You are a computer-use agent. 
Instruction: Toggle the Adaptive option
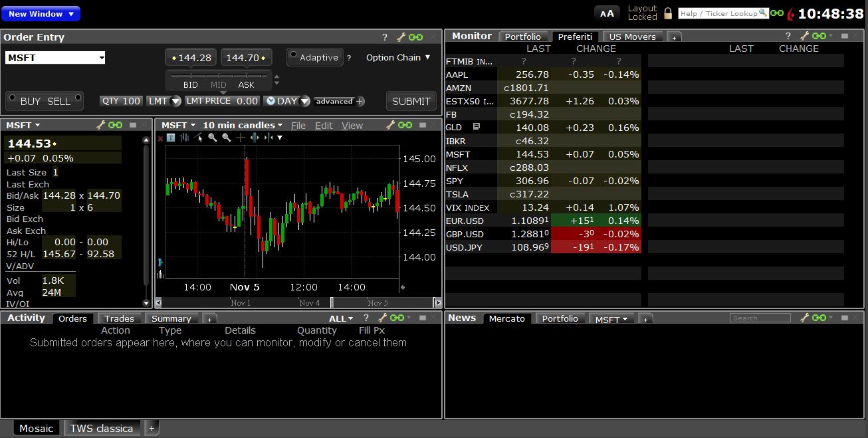315,57
